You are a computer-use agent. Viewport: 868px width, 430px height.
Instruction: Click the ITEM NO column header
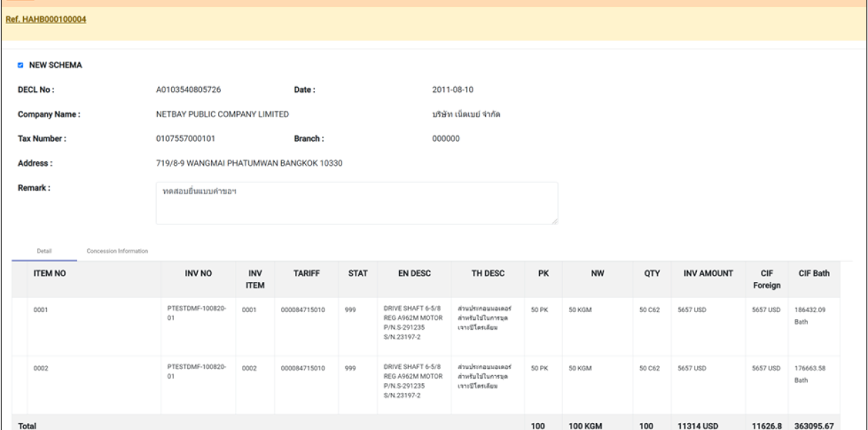point(49,274)
